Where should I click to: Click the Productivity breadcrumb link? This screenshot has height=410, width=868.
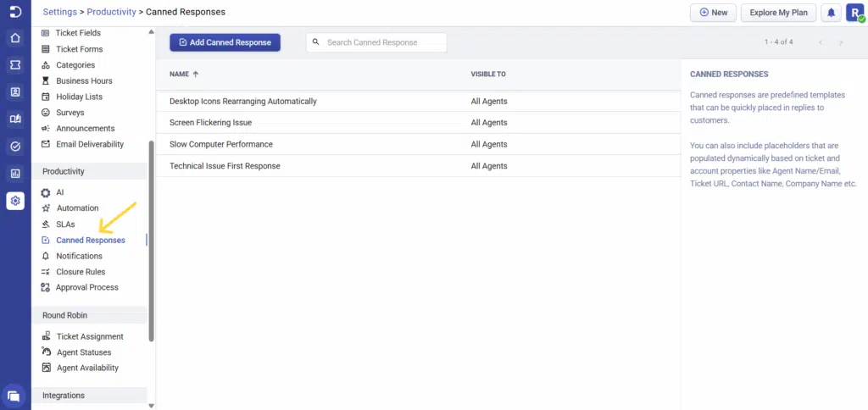[112, 12]
